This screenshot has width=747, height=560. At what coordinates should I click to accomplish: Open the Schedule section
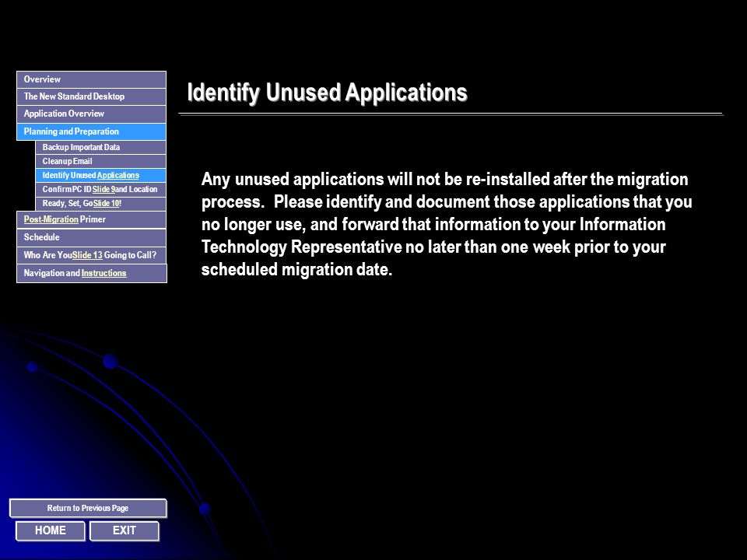click(92, 237)
